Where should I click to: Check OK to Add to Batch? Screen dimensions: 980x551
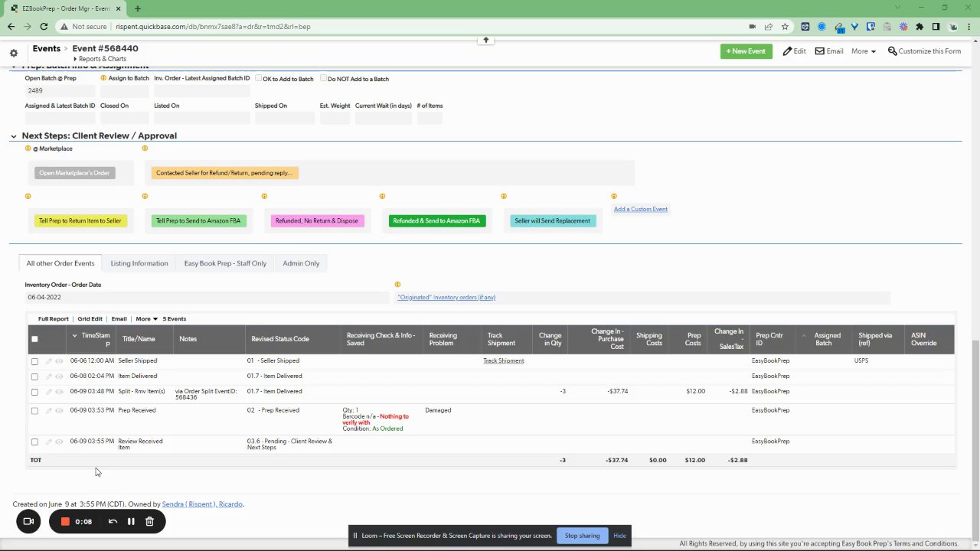259,78
